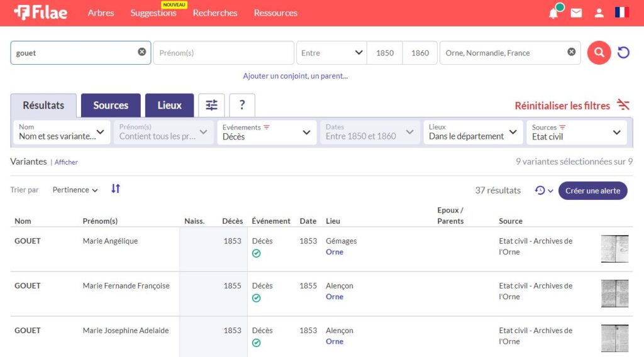Reset the search with the circular arrow icon
This screenshot has height=357, width=644.
pos(623,53)
